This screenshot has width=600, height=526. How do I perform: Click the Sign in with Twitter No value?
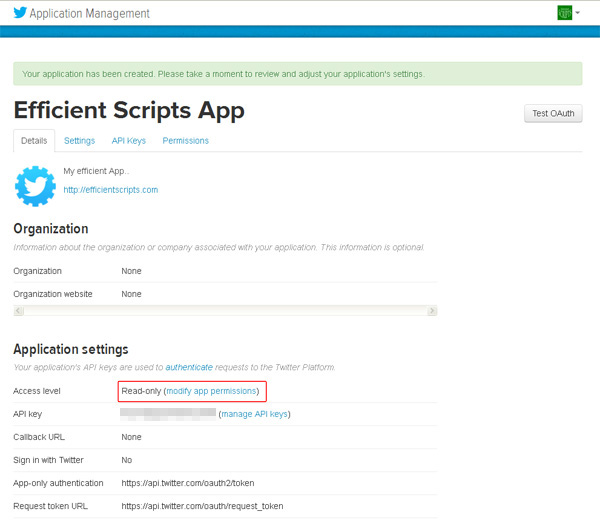click(127, 460)
